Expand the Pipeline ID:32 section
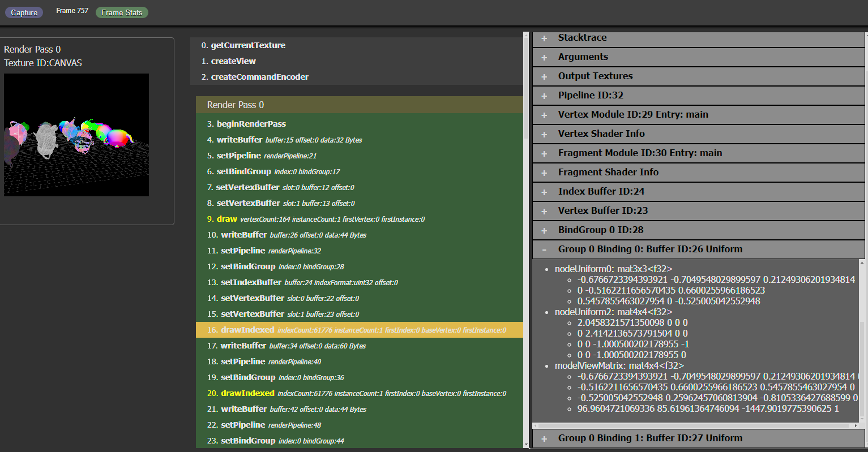Screen dimensions: 868x452 698,96
